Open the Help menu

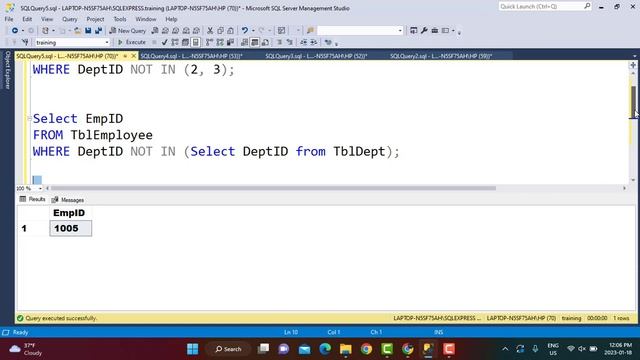point(171,19)
